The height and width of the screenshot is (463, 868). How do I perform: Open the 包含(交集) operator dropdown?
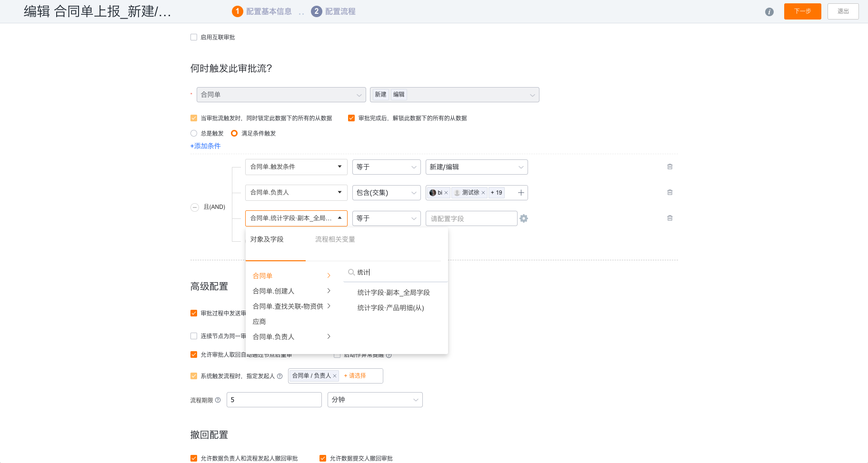click(386, 193)
